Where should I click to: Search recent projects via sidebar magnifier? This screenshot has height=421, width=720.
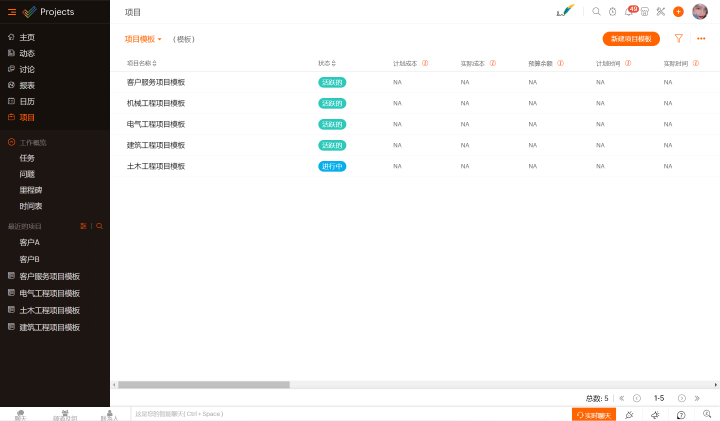click(99, 226)
